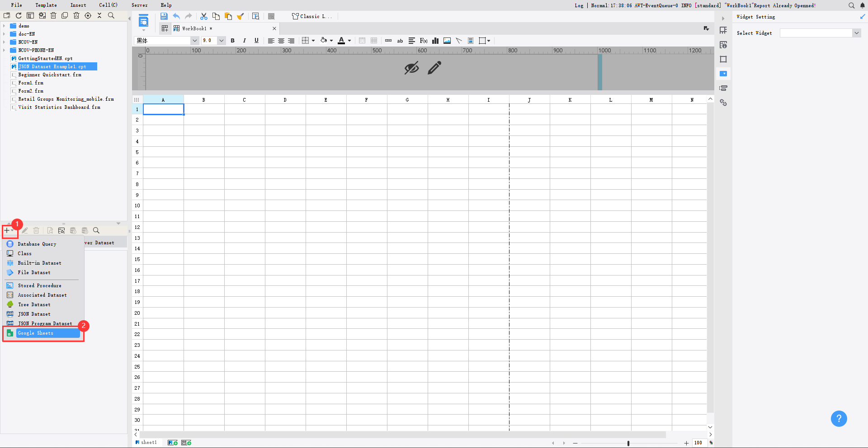Open the Widget Settings panel icon
Viewport: 868px width, 448px height.
click(724, 74)
